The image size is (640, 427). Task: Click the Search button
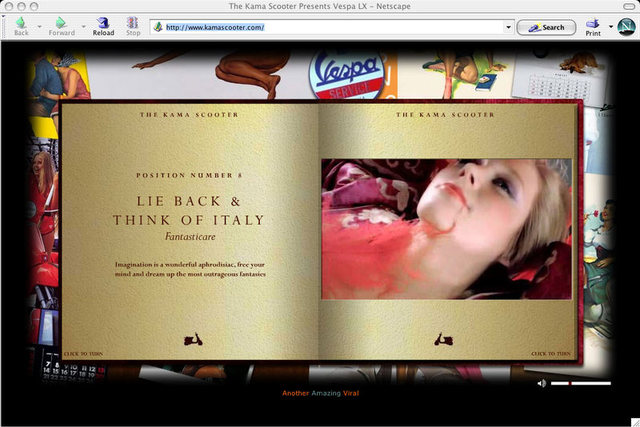pos(546,27)
